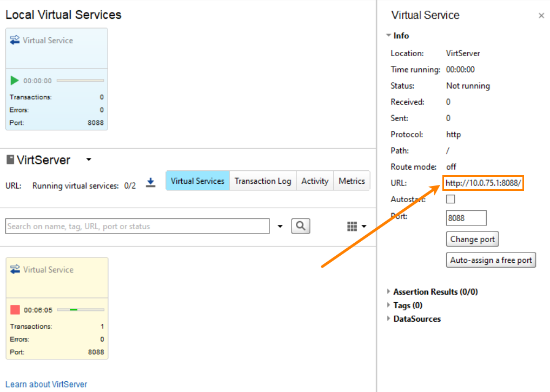This screenshot has height=392, width=550.
Task: Stop the running Virtual Service via red square
Action: click(x=15, y=309)
